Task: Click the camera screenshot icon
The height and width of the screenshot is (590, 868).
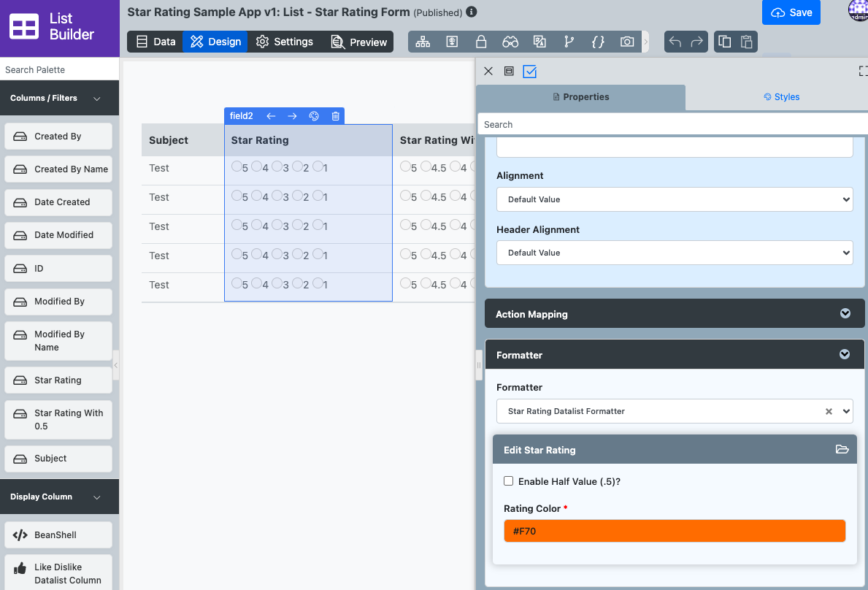Action: click(627, 42)
